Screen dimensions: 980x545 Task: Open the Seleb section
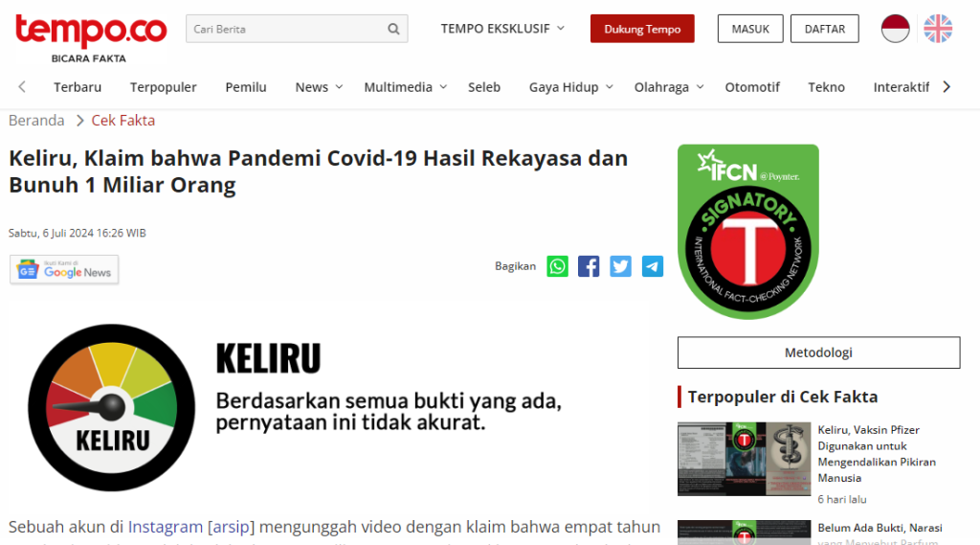484,87
